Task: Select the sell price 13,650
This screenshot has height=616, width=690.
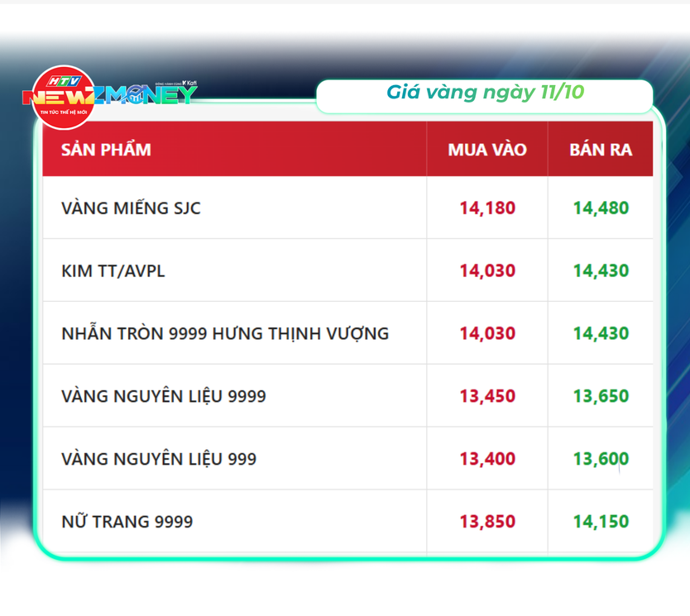Action: coord(601,396)
